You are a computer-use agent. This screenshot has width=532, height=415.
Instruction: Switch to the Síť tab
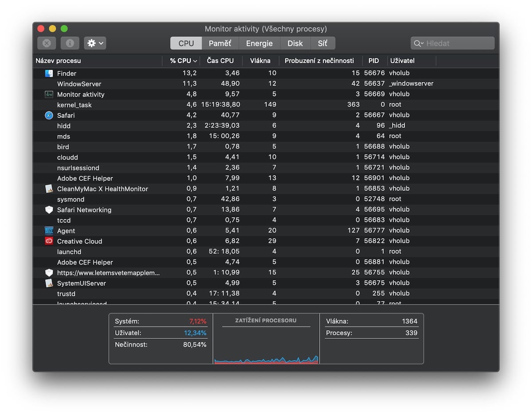pyautogui.click(x=322, y=43)
